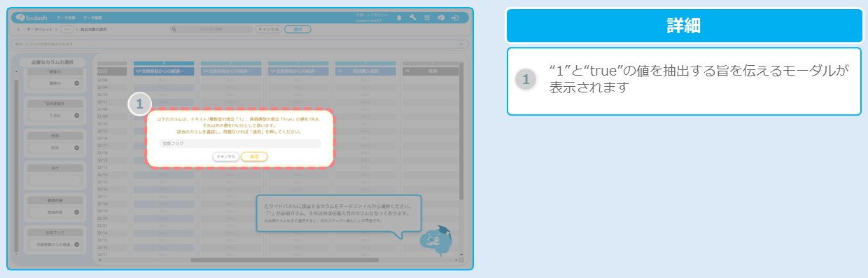Open the notification bell icon
The width and height of the screenshot is (868, 278).
tap(399, 18)
